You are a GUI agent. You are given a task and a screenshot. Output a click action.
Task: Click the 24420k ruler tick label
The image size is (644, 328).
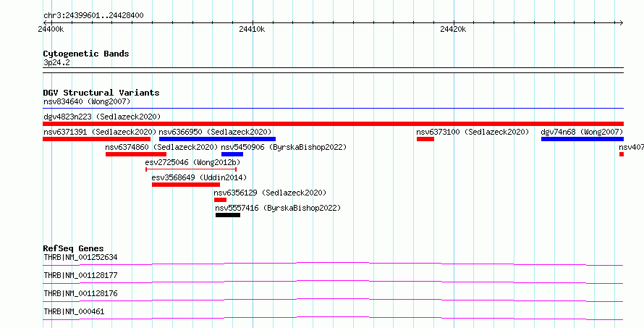(453, 29)
